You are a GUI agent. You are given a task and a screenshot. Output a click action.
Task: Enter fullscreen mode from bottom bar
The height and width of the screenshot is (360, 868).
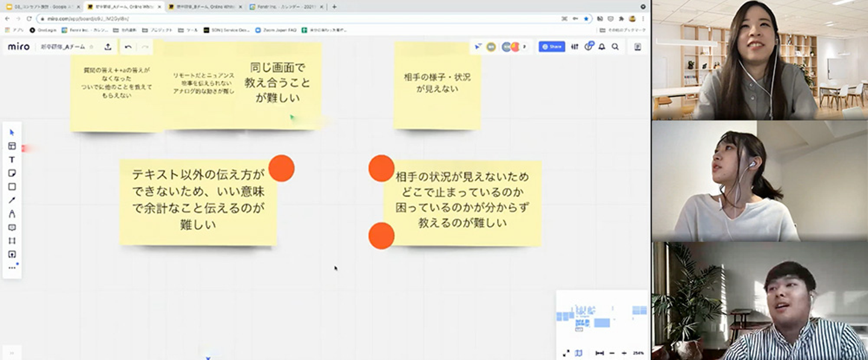click(566, 353)
